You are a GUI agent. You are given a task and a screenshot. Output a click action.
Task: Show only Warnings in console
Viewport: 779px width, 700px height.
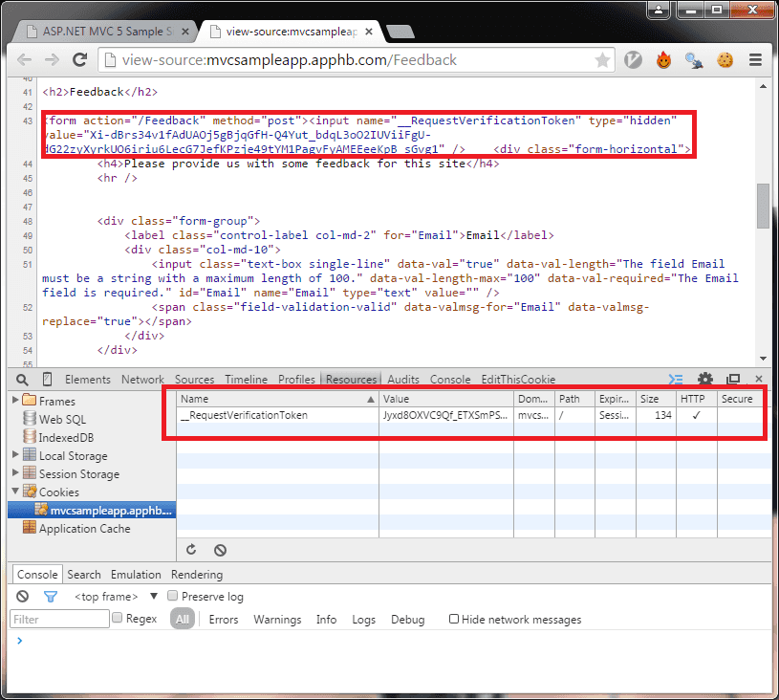277,620
